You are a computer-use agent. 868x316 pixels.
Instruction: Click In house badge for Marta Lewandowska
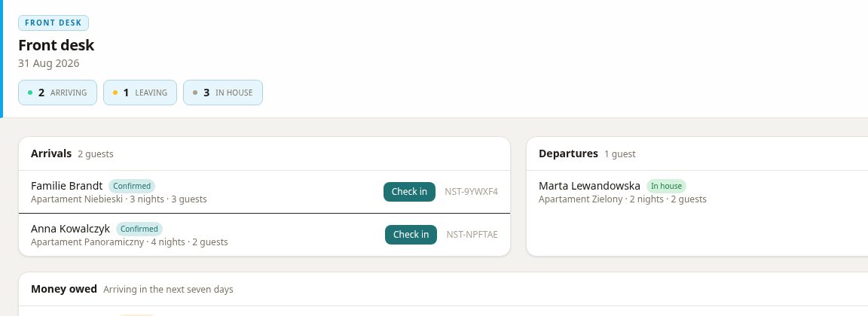667,186
